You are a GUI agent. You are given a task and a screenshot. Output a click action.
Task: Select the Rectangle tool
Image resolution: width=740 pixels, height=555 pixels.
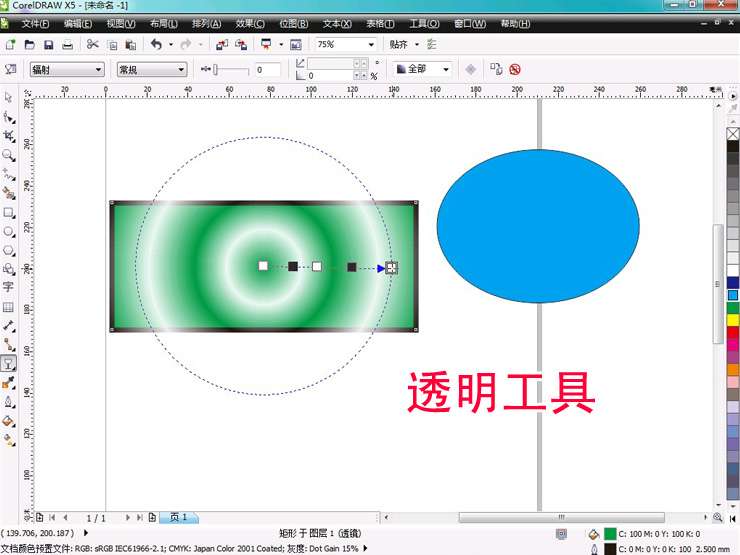point(9,212)
